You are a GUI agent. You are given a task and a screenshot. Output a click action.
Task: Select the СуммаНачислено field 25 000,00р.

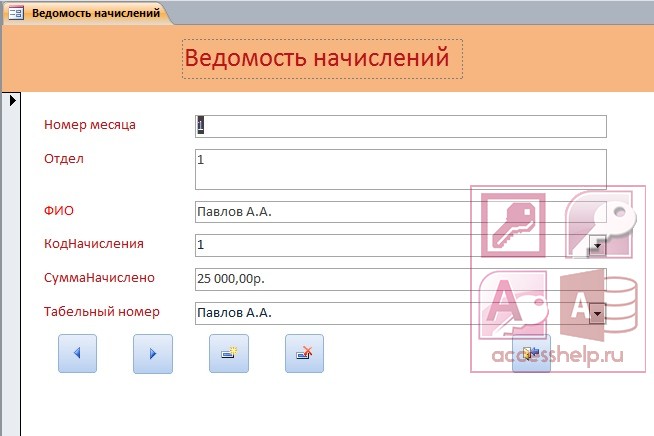tap(401, 279)
